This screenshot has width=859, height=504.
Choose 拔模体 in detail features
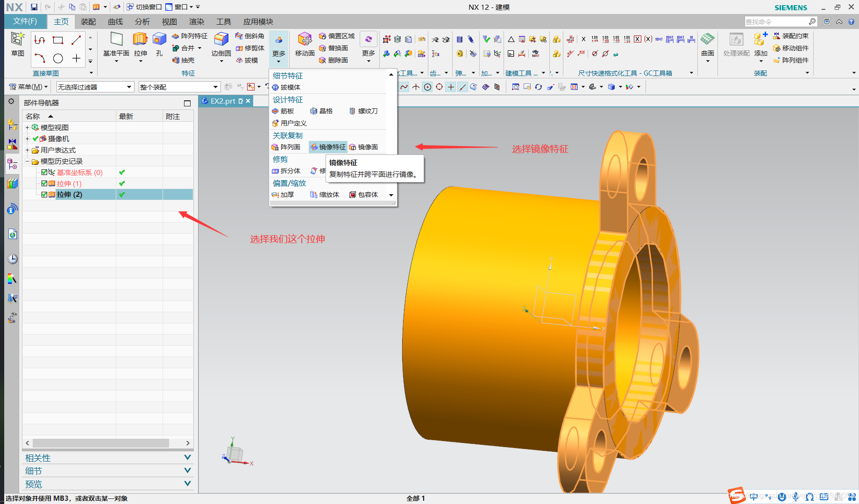(286, 87)
